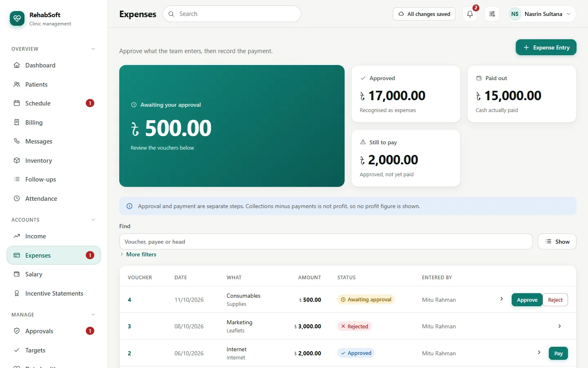Image resolution: width=588 pixels, height=368 pixels.
Task: Click the Show button
Action: [557, 242]
